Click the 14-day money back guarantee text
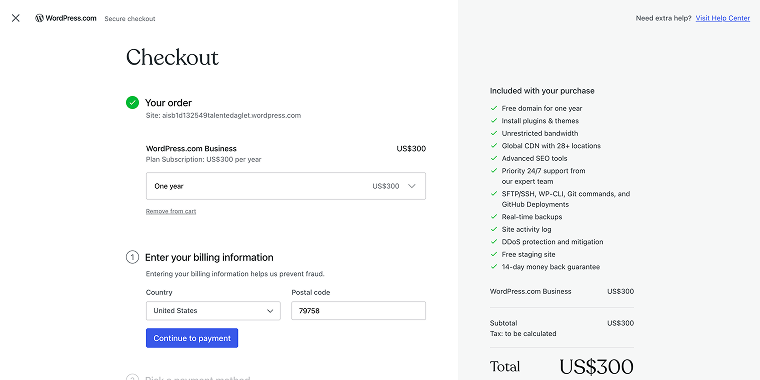This screenshot has height=380, width=760. click(551, 267)
